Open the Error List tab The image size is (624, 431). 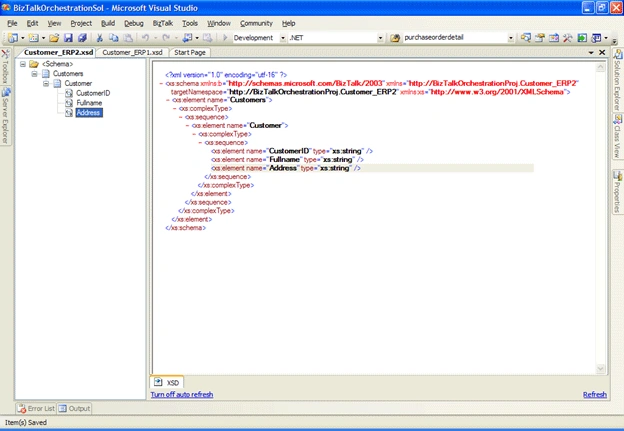(36, 409)
